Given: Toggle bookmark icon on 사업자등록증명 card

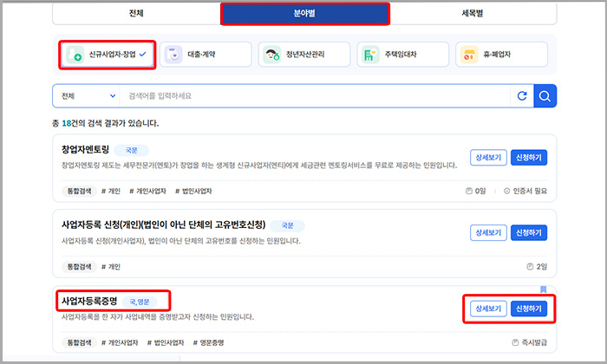Looking at the screenshot, I should [x=543, y=289].
